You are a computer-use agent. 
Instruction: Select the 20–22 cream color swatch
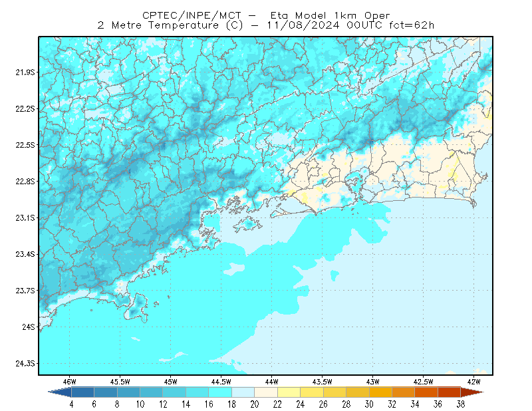(266, 392)
